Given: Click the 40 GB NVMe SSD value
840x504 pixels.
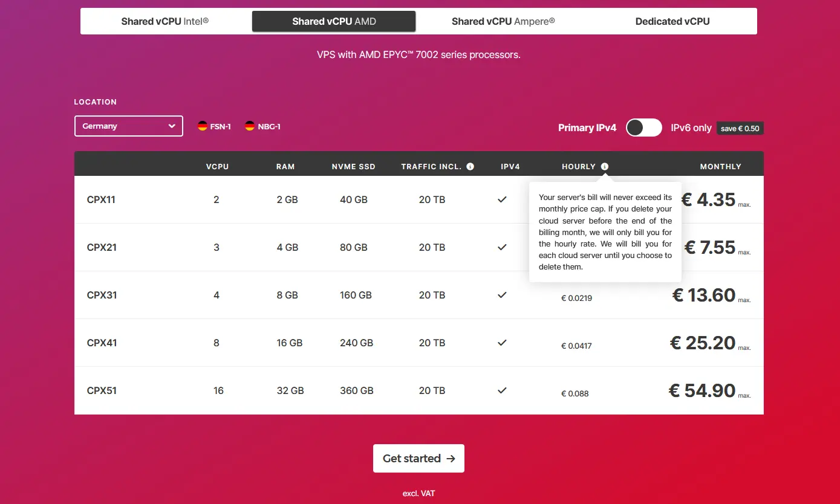Looking at the screenshot, I should tap(354, 199).
